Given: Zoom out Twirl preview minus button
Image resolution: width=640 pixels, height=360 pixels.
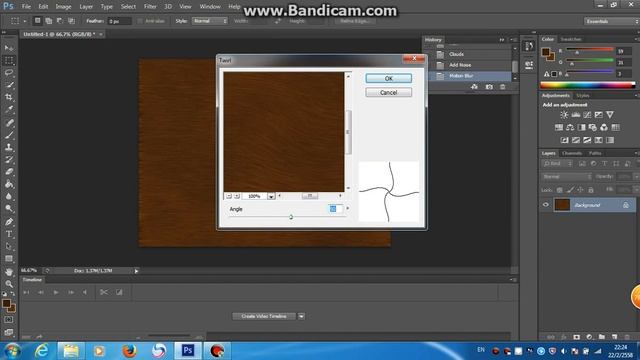Looking at the screenshot, I should [229, 196].
